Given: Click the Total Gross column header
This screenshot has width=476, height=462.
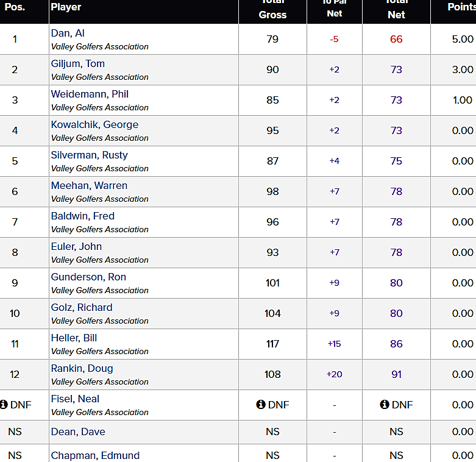Looking at the screenshot, I should [x=272, y=10].
